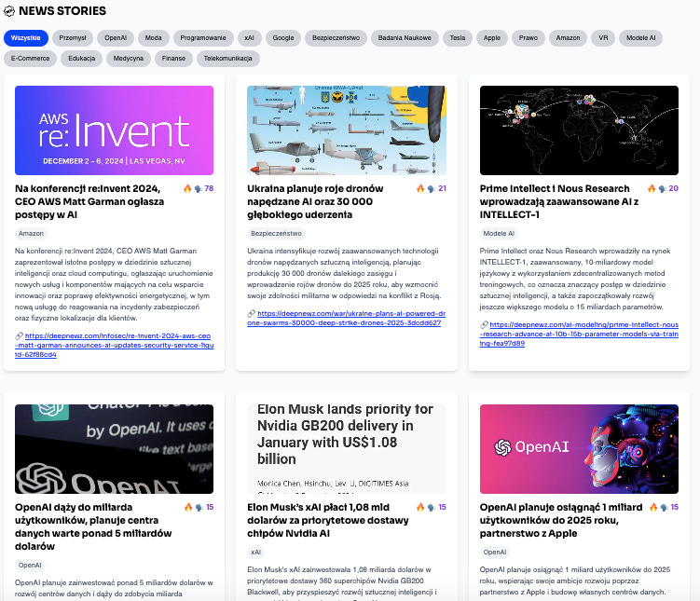
Task: Filter stories by Przemysł
Action: point(73,38)
